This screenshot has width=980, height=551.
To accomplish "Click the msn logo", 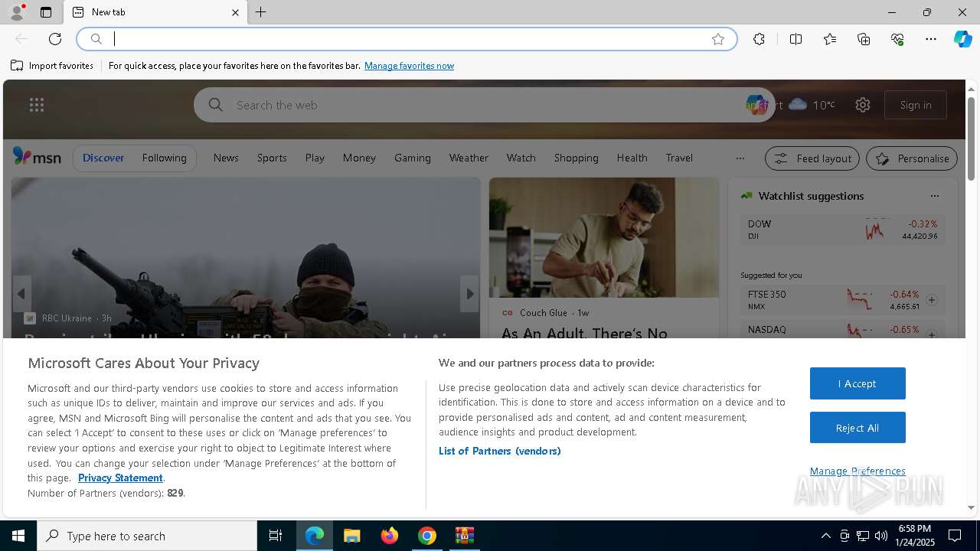I will [x=37, y=157].
